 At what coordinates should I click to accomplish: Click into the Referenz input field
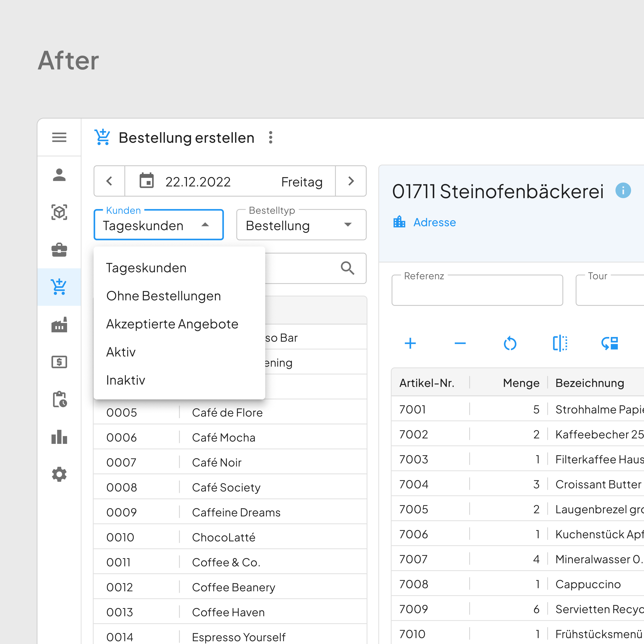click(x=477, y=290)
